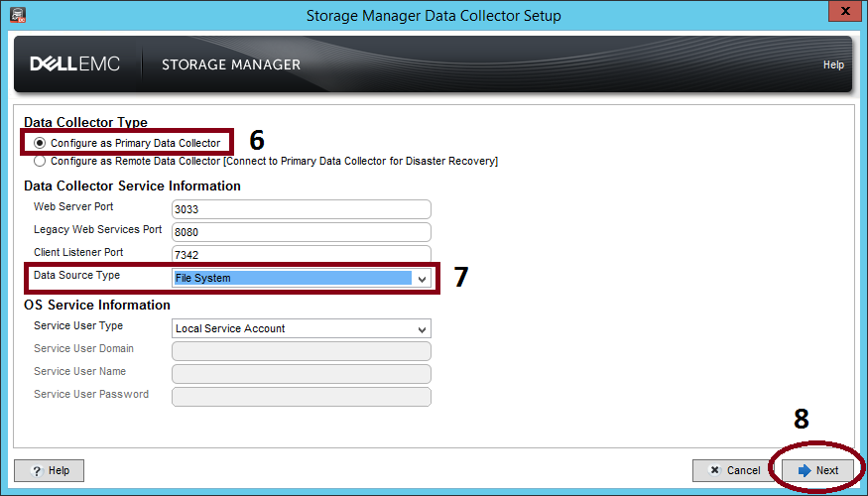Focus the Legacy Web Services Port field
868x496 pixels.
(301, 232)
